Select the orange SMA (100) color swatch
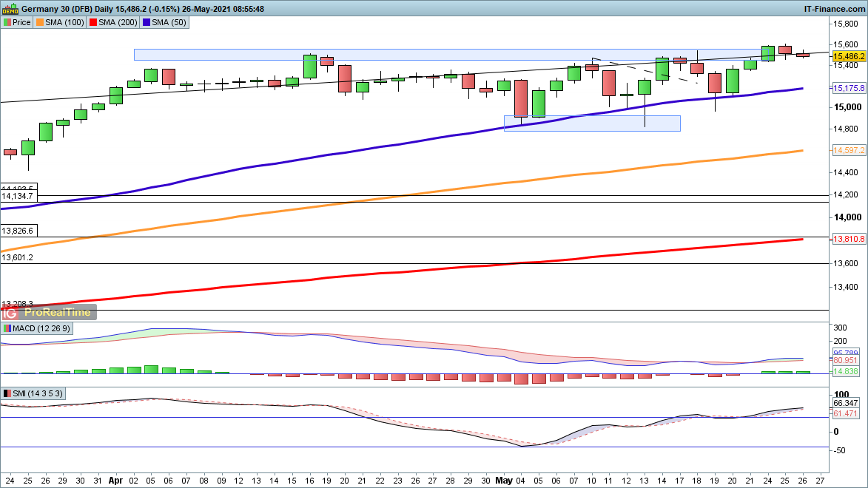The image size is (868, 488). pyautogui.click(x=40, y=22)
